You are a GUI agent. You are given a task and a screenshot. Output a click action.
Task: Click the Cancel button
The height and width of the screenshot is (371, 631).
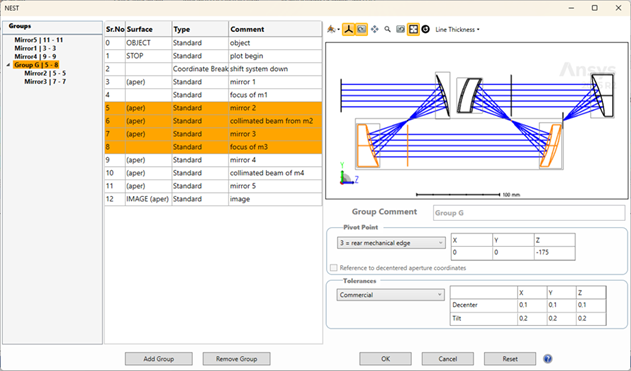pyautogui.click(x=447, y=359)
